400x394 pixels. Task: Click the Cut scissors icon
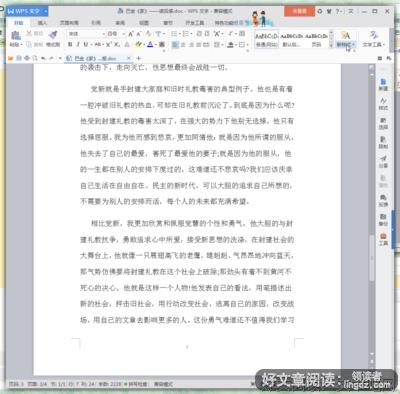click(x=29, y=33)
